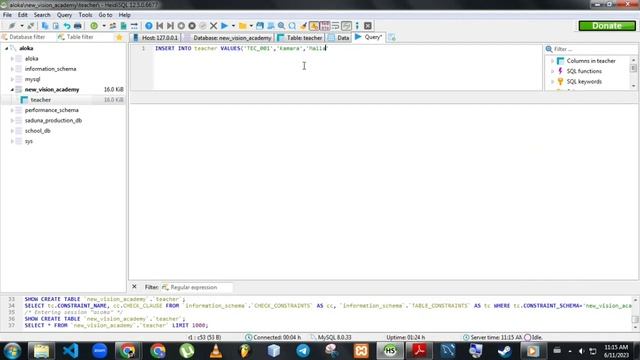Switch to the Data tab
The width and height of the screenshot is (640, 360).
[338, 38]
